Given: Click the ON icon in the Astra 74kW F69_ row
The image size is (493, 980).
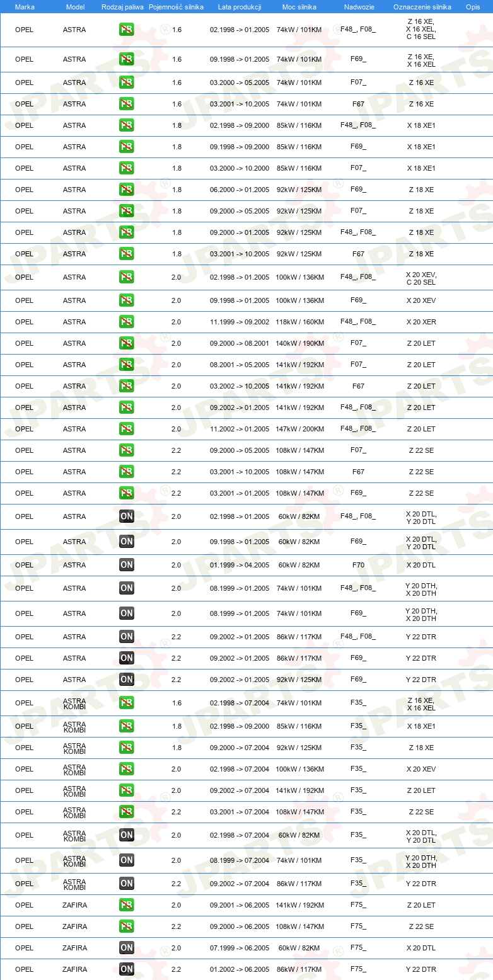Looking at the screenshot, I should click(x=127, y=613).
